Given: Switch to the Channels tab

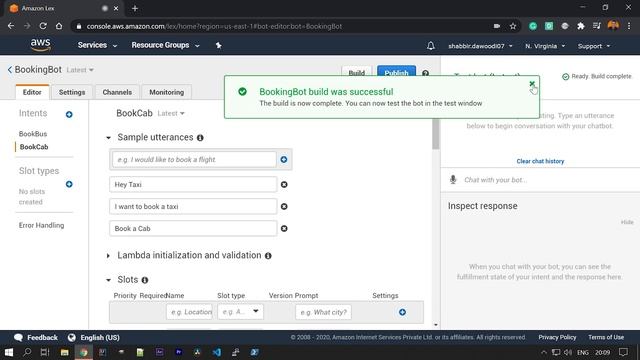Looking at the screenshot, I should [x=117, y=92].
